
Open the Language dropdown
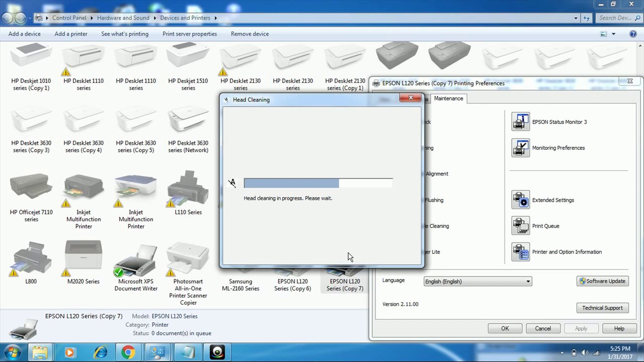tap(477, 282)
